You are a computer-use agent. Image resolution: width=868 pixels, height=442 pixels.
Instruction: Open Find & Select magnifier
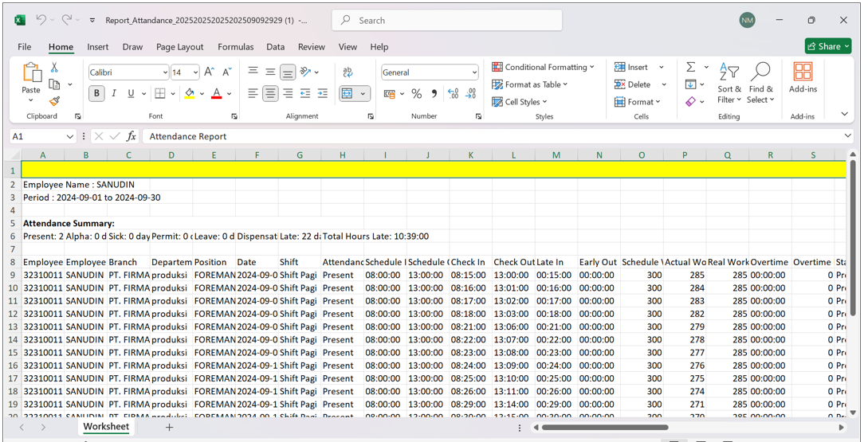click(760, 82)
